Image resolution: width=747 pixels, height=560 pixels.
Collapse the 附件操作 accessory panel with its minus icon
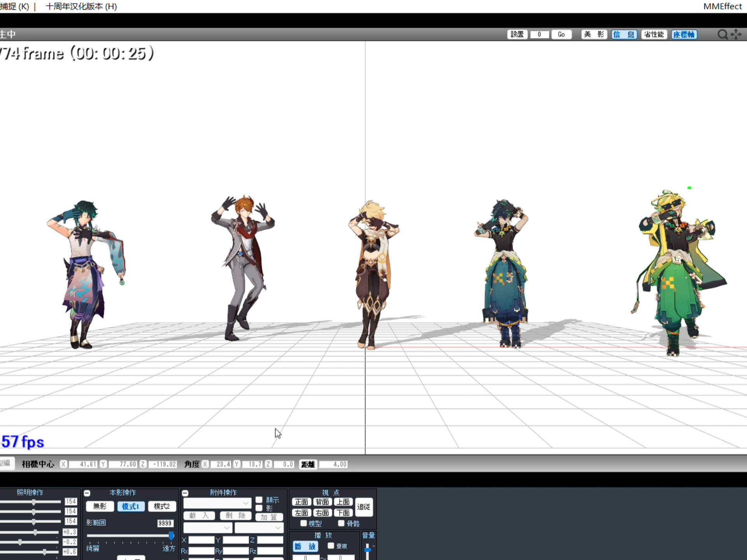(x=185, y=493)
